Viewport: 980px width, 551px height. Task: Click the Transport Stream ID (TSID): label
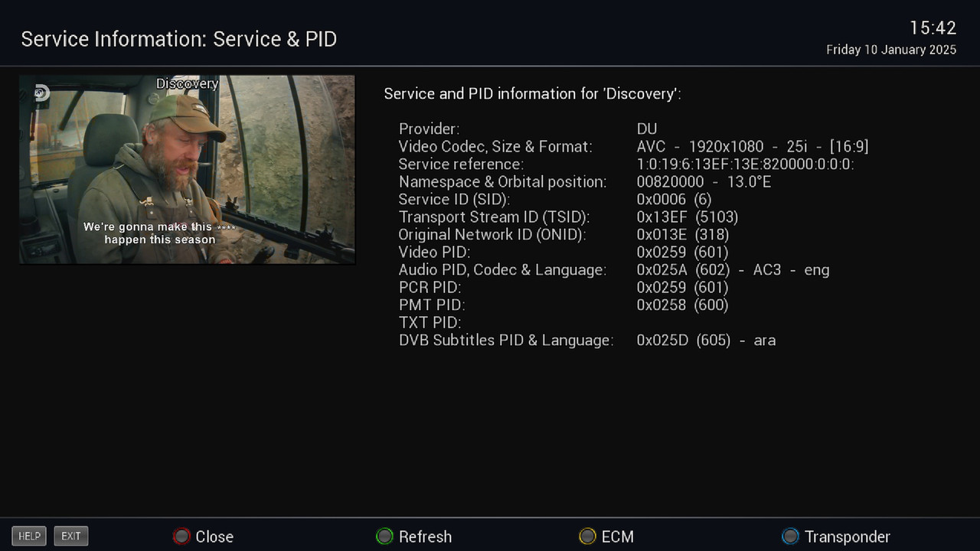(x=495, y=217)
